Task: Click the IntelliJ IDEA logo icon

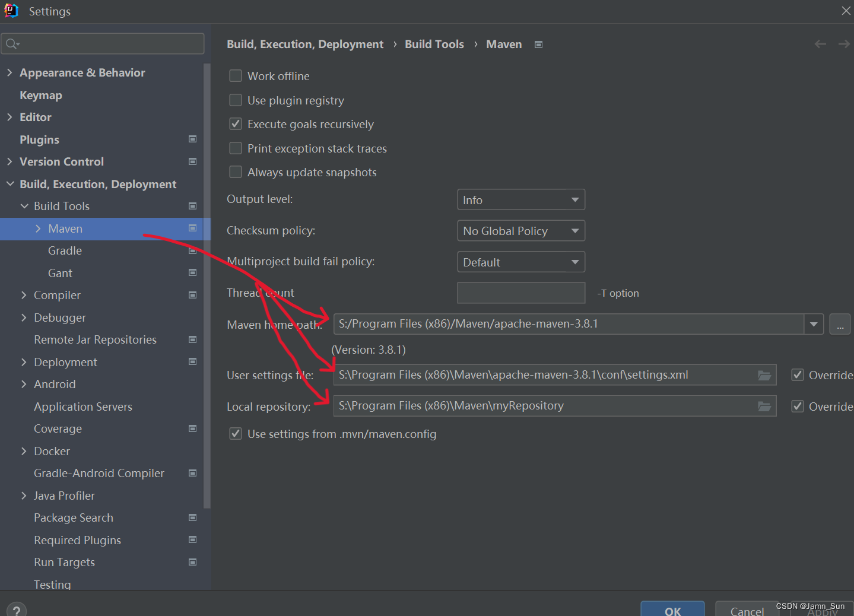Action: click(11, 11)
